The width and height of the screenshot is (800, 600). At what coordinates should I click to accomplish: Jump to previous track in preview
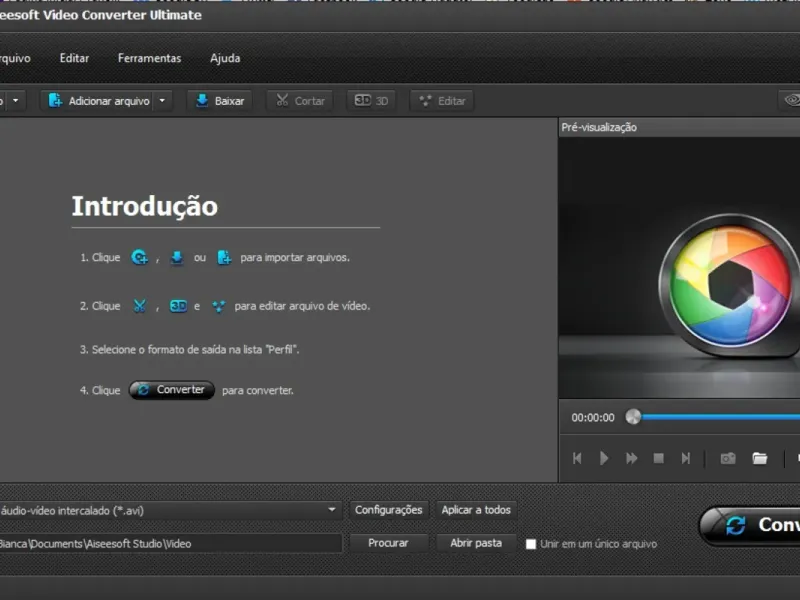[x=577, y=458]
